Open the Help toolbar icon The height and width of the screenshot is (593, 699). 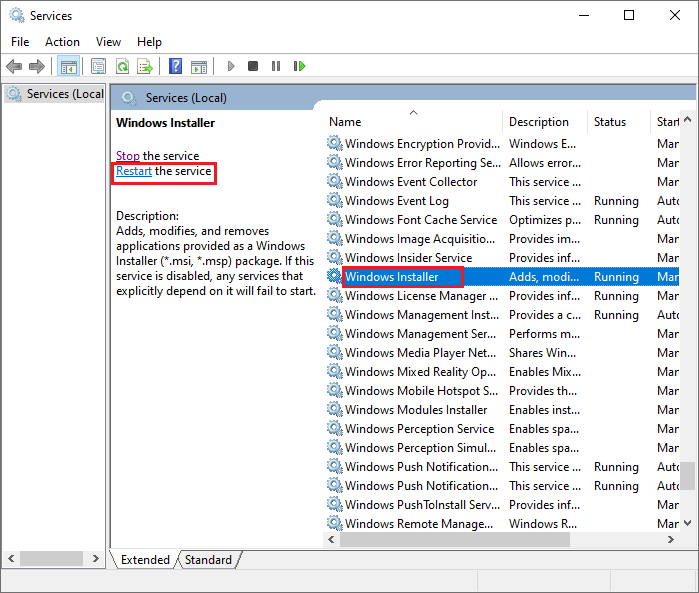176,66
